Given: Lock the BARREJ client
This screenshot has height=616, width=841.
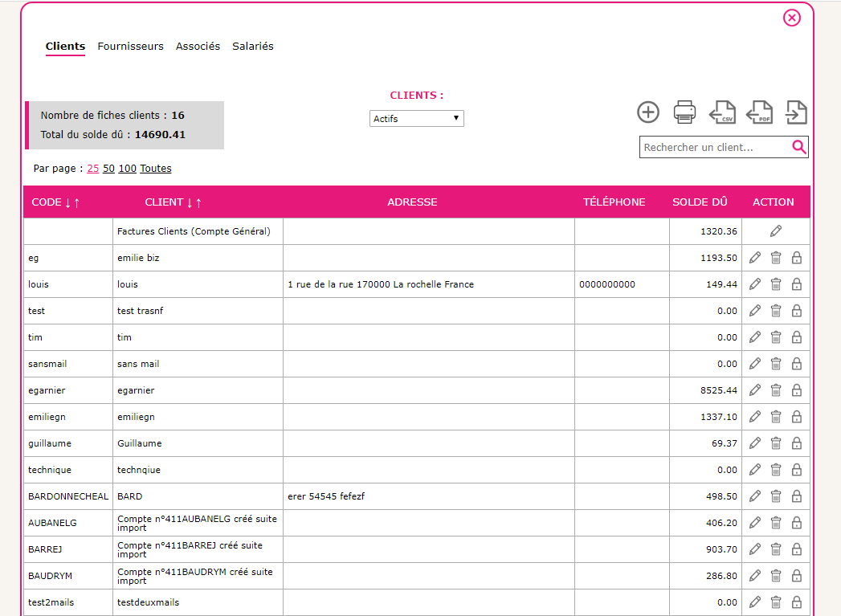Looking at the screenshot, I should (797, 549).
